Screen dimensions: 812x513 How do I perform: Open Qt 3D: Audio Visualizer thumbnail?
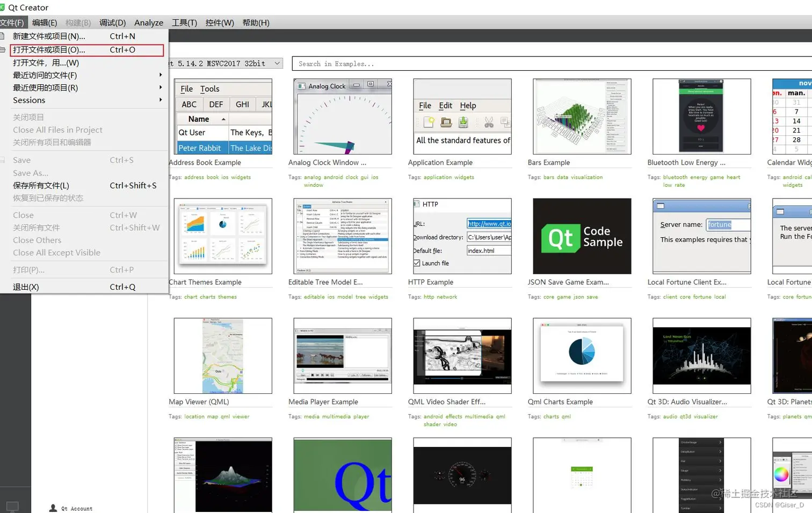(x=702, y=356)
